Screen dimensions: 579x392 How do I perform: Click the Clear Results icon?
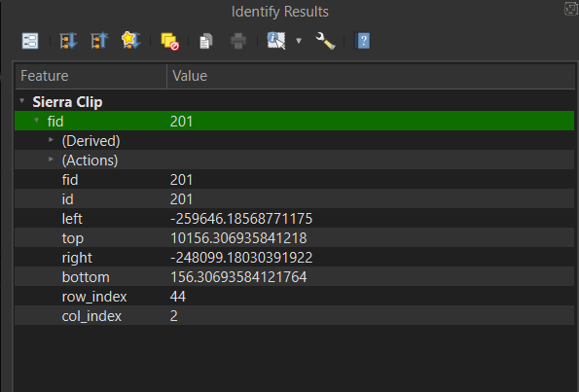[x=170, y=41]
